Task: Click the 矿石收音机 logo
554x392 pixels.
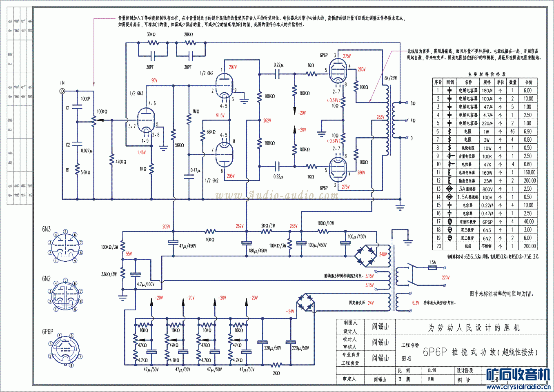Action: pyautogui.click(x=518, y=375)
